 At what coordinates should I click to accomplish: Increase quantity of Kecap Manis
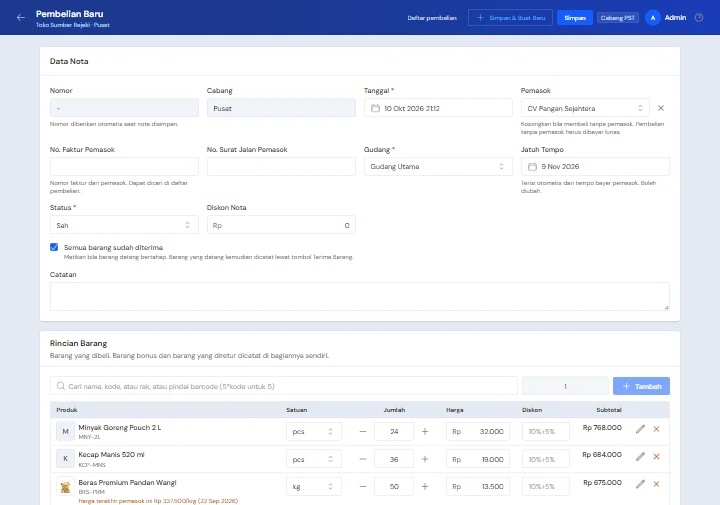pyautogui.click(x=425, y=459)
